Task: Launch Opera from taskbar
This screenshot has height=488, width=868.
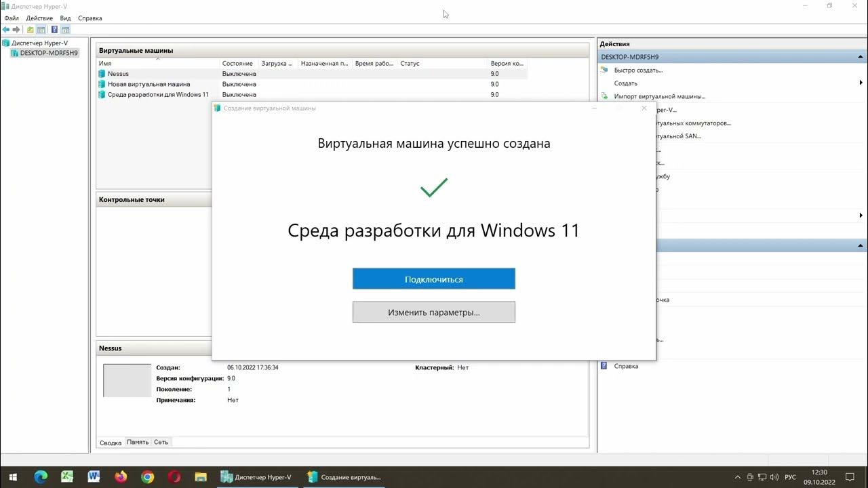Action: click(174, 477)
